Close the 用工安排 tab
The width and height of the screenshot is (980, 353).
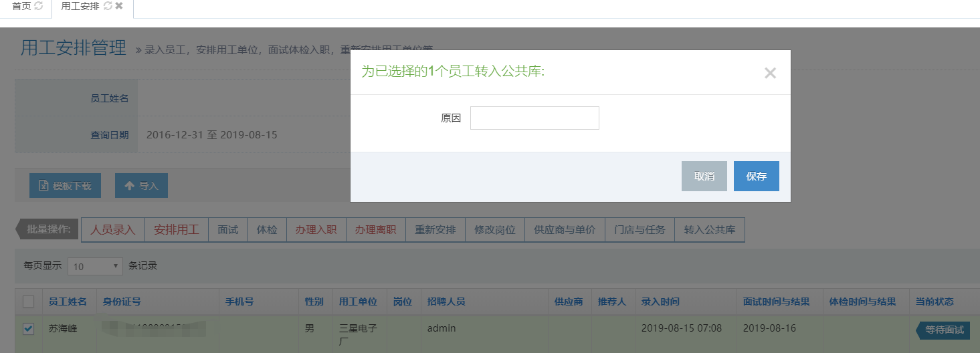coord(119,6)
